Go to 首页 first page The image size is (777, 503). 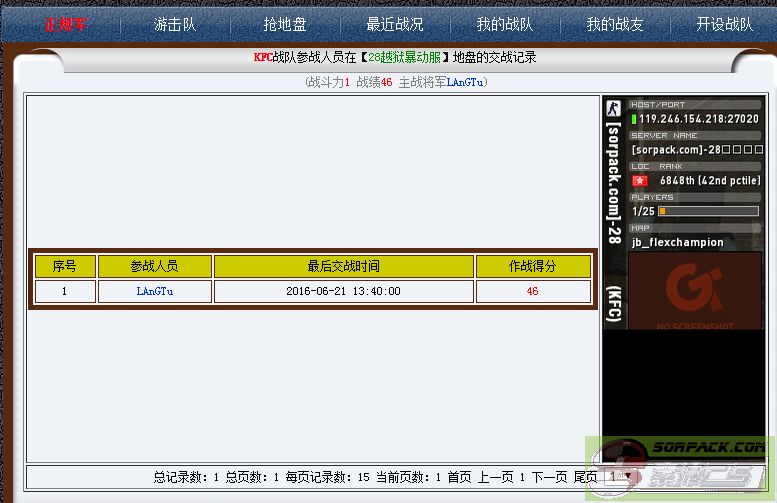[459, 477]
